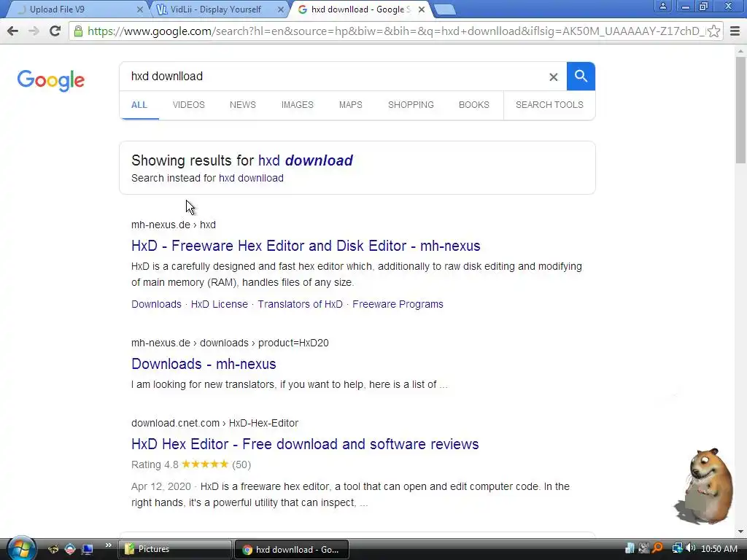Open the Translators of HxD sitelink
This screenshot has height=560, width=747.
tap(300, 304)
